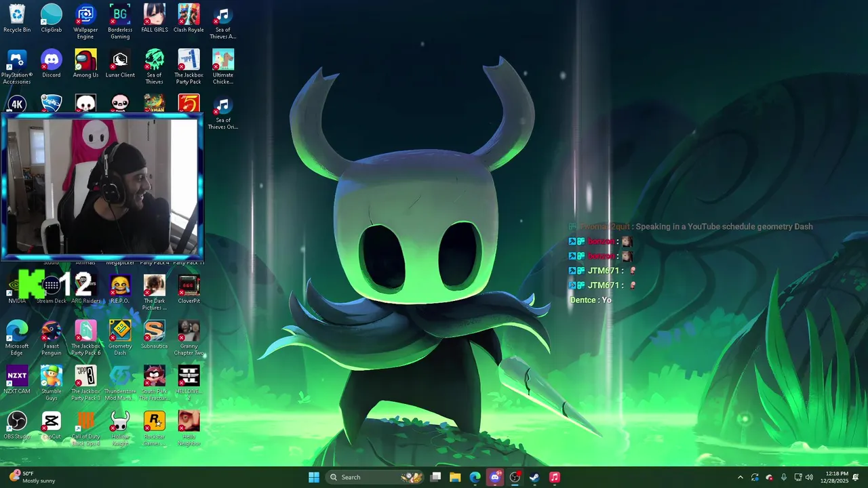Open Task View on the taskbar
The image size is (868, 488).
[x=436, y=477]
